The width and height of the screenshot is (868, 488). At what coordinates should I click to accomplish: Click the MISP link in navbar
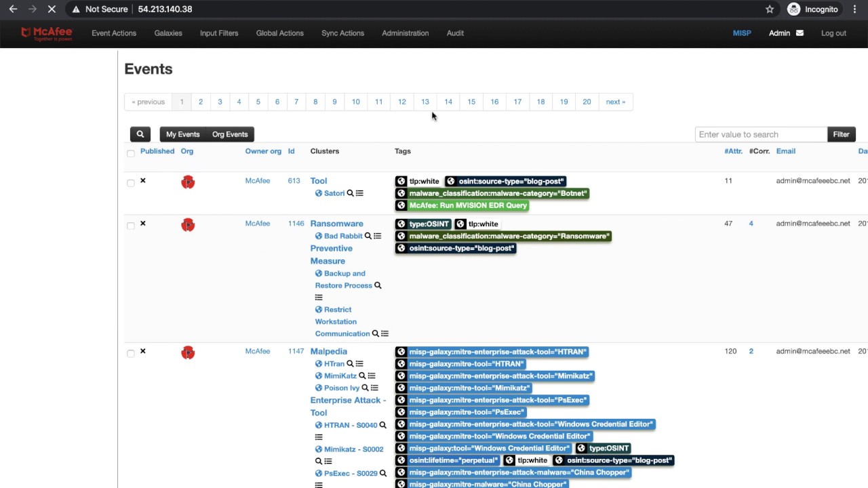point(742,33)
